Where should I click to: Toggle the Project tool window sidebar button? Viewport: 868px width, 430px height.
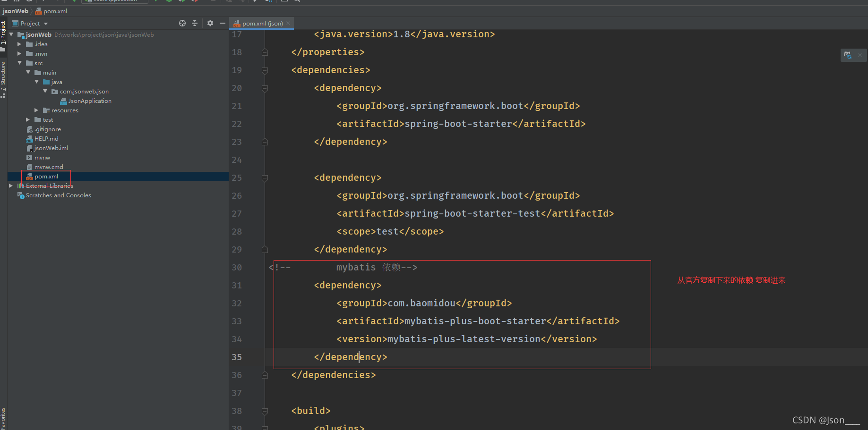pos(4,32)
